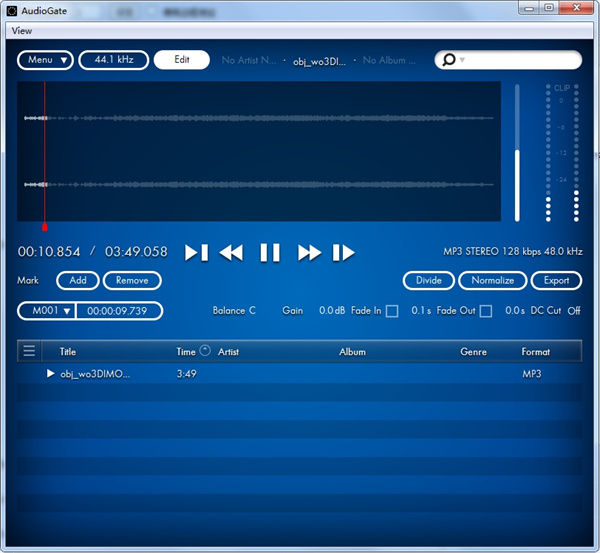Click the CLIP level meter indicator

[x=562, y=88]
